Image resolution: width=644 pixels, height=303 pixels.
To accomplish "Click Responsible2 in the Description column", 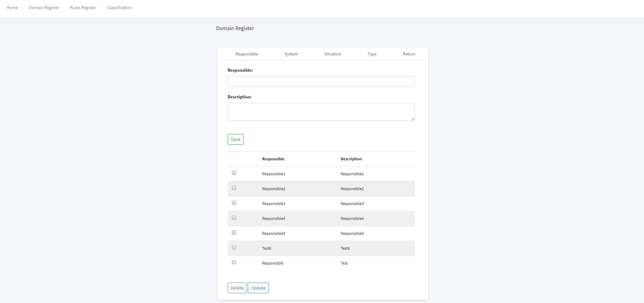I will pos(352,189).
